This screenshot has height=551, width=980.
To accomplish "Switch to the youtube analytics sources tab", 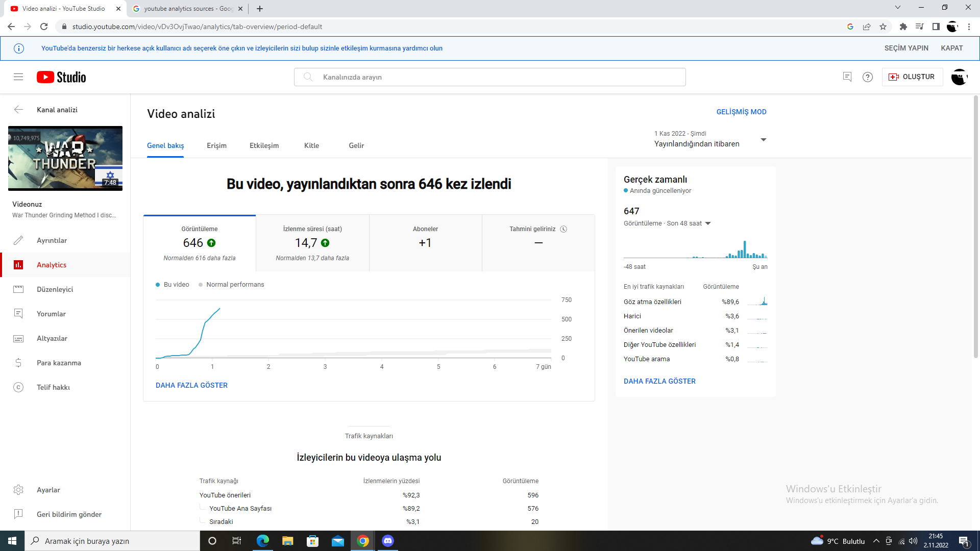I will (x=187, y=9).
